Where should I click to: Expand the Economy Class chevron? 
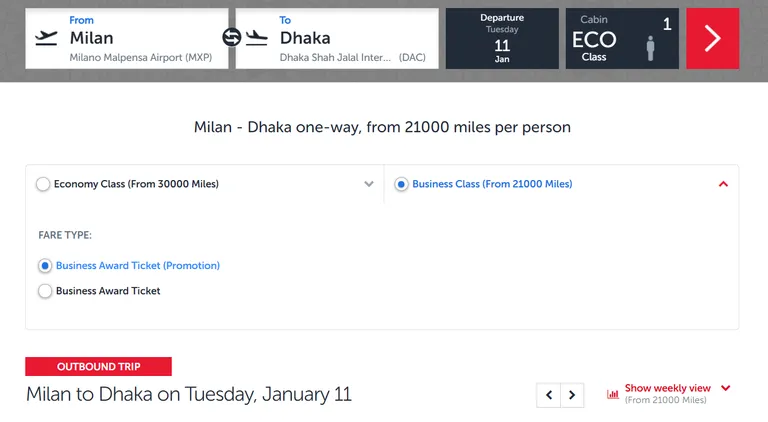click(x=369, y=184)
